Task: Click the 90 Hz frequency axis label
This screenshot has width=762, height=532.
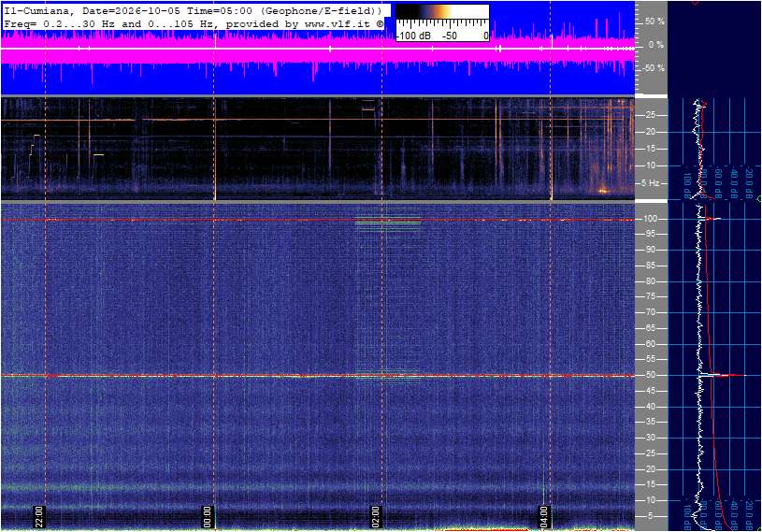Action: pos(651,250)
